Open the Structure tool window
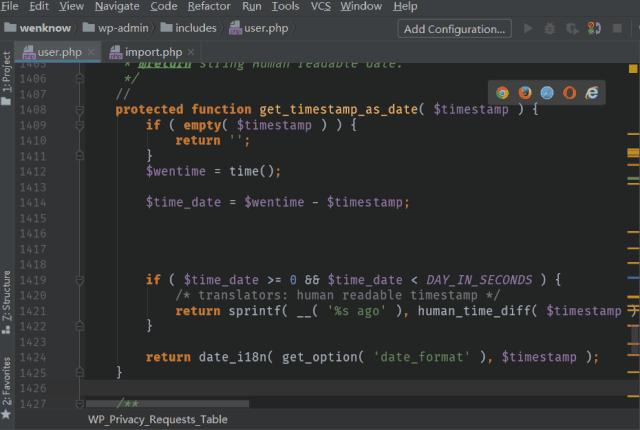This screenshot has width=640, height=430. [7, 302]
